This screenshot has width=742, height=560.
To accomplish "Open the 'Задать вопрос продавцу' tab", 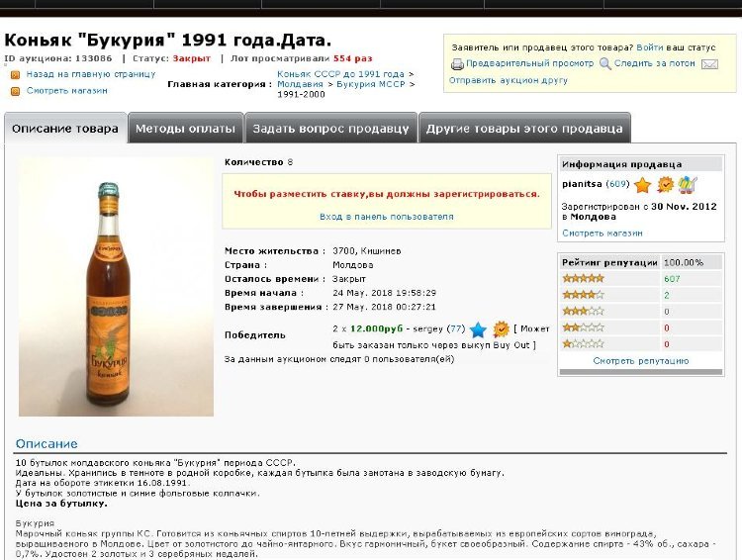I will coord(330,128).
